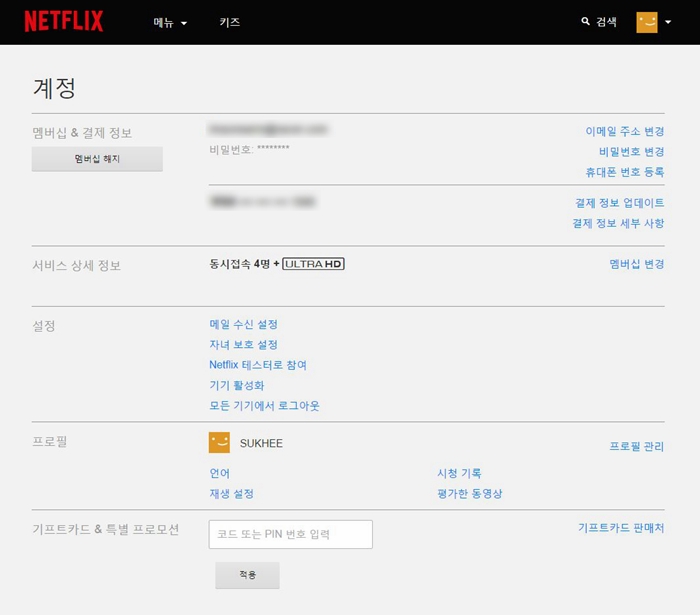Open 프로필 관리 link
This screenshot has width=700, height=615.
click(637, 446)
